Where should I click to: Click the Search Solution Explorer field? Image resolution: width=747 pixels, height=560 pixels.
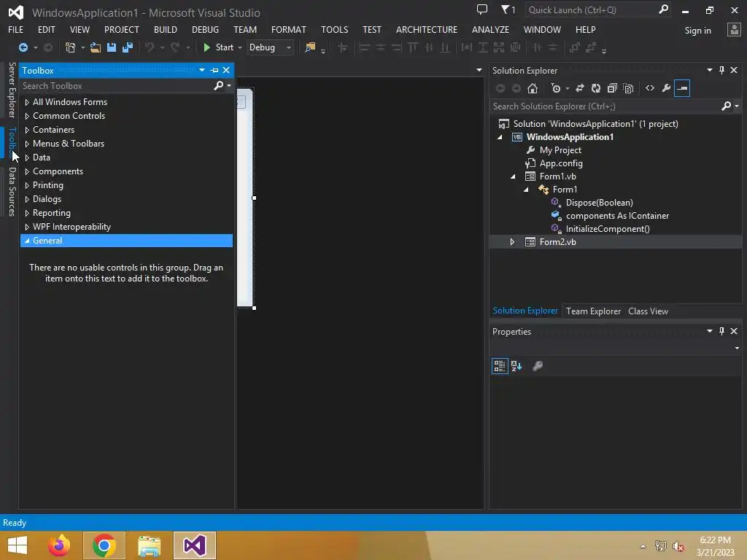coord(605,106)
